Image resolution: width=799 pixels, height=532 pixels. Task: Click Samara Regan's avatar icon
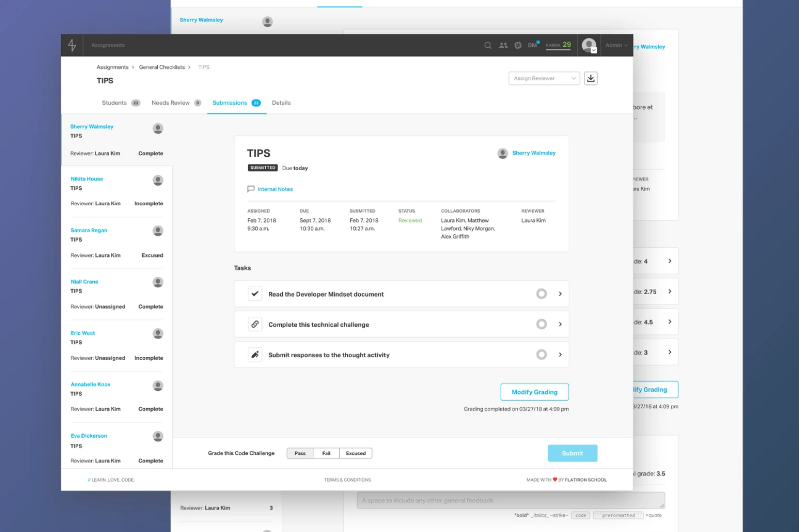pos(158,231)
